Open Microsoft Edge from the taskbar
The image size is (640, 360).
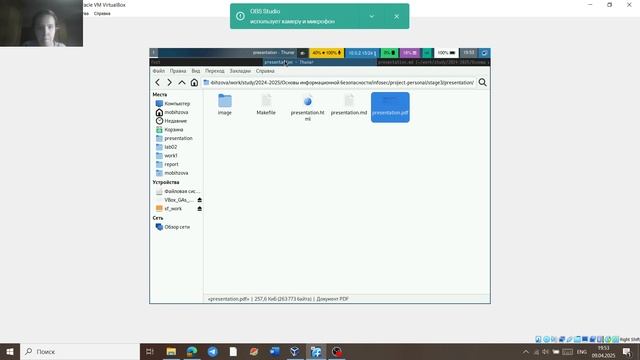[192, 351]
